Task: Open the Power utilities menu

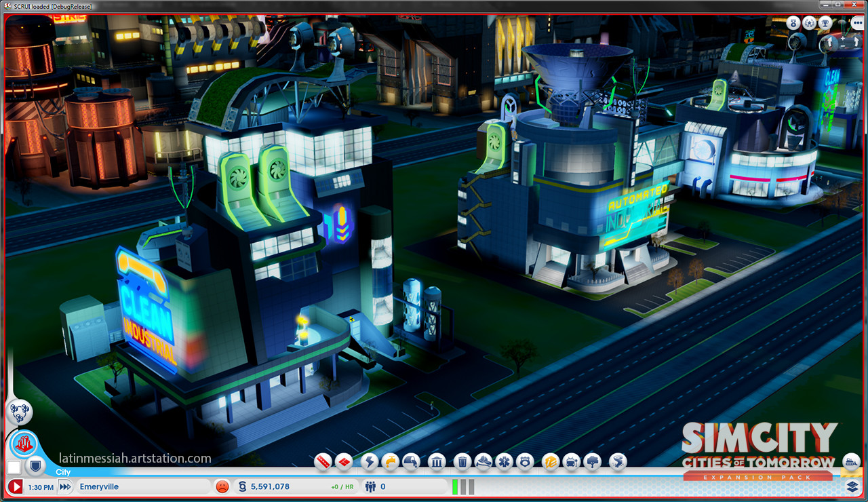Action: (x=370, y=462)
